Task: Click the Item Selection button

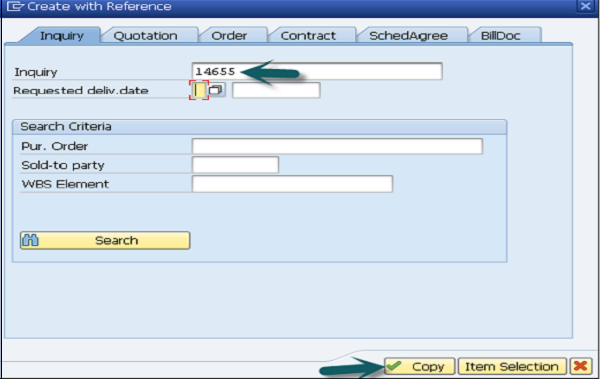Action: [512, 366]
